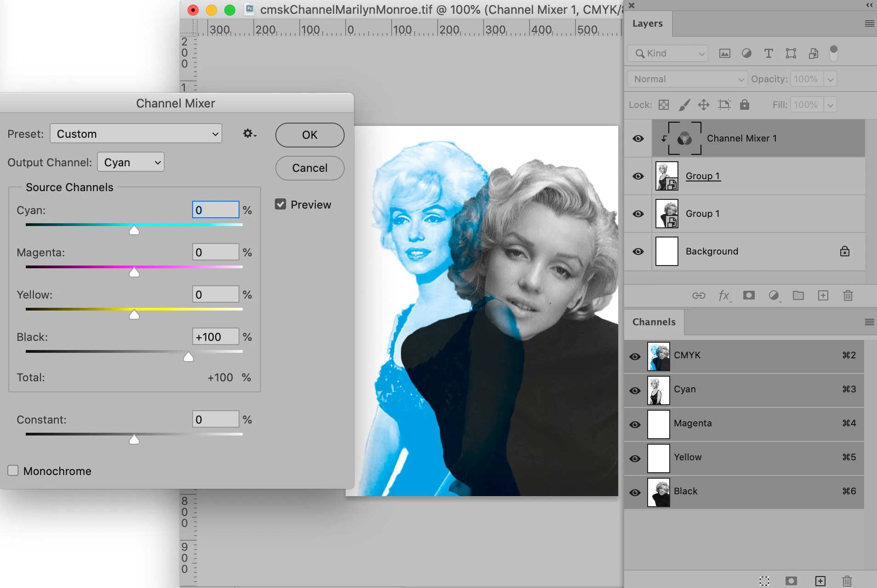Viewport: 877px width, 588px height.
Task: Hide the underlined Group 1 layer
Action: pyautogui.click(x=638, y=176)
